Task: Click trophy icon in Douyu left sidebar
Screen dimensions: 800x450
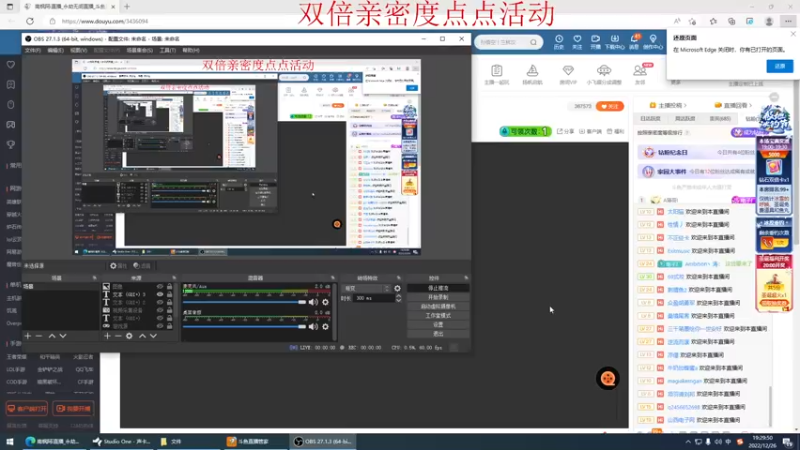Action: click(x=11, y=144)
